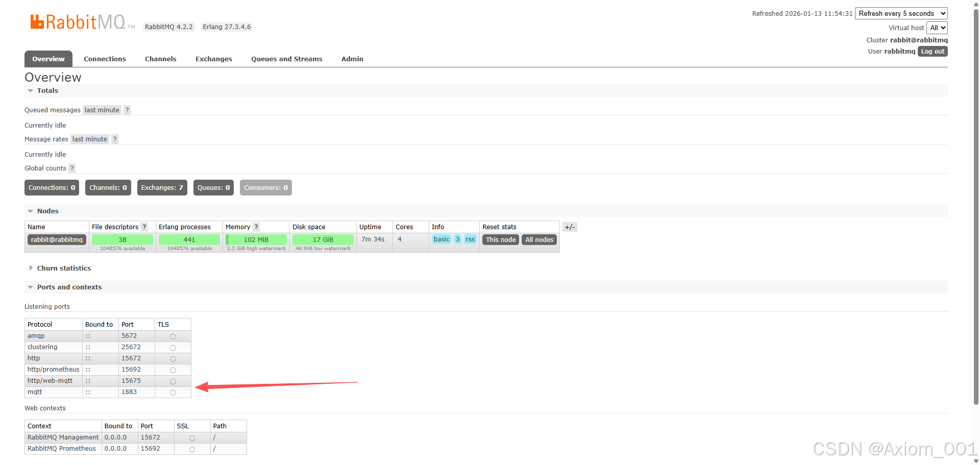The height and width of the screenshot is (465, 980).
Task: Click the rss info badge
Action: 470,239
